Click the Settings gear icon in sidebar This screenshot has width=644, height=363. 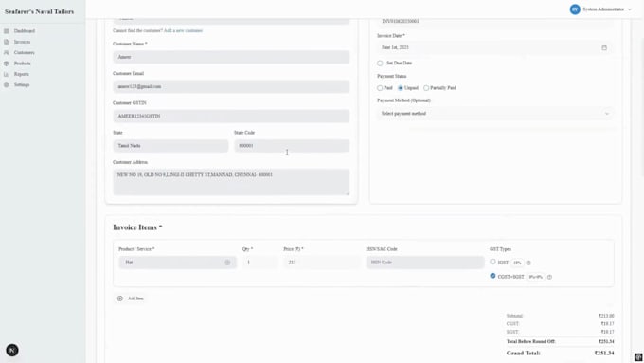[x=7, y=84]
